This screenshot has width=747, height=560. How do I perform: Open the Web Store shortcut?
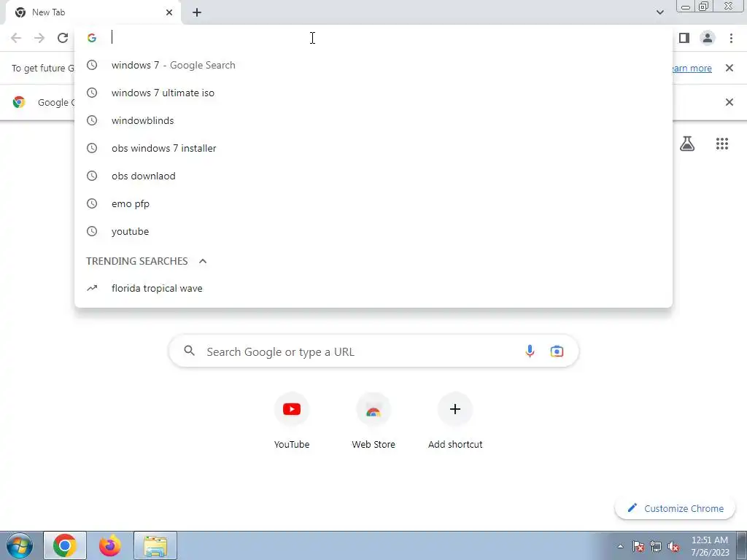(373, 421)
